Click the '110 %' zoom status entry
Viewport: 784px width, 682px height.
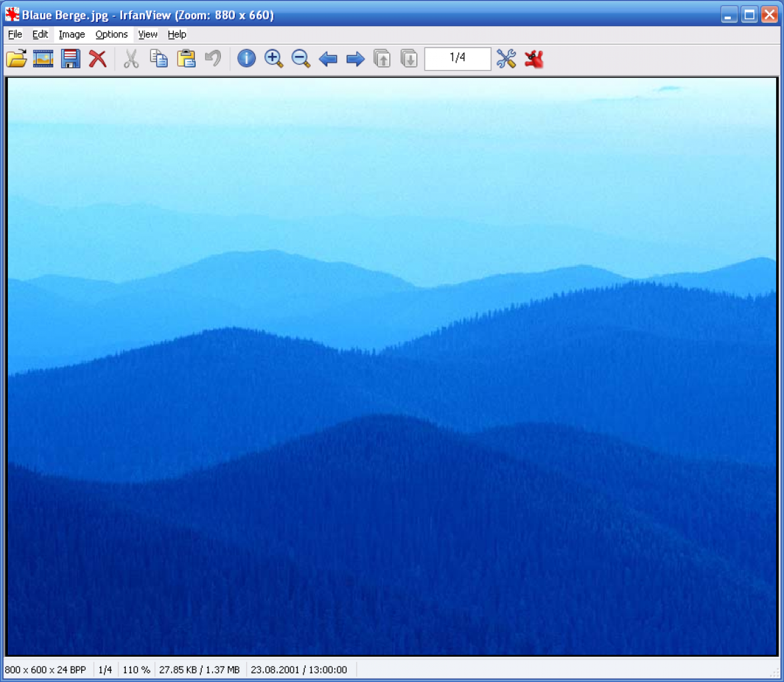click(136, 669)
